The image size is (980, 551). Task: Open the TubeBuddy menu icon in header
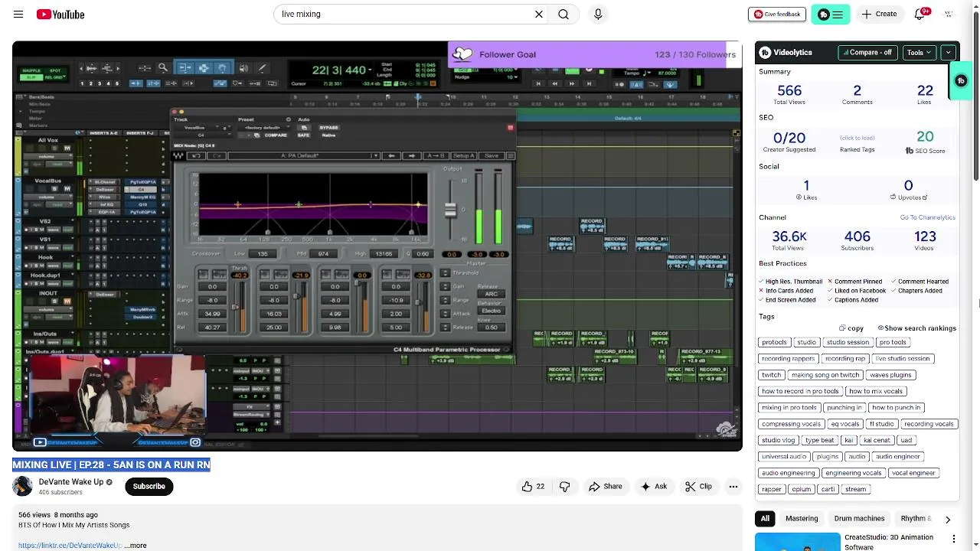click(x=831, y=14)
